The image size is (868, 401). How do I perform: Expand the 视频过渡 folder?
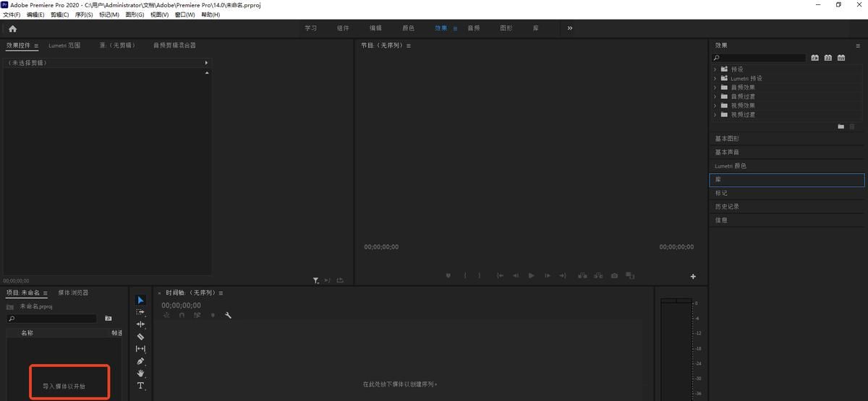coord(715,114)
